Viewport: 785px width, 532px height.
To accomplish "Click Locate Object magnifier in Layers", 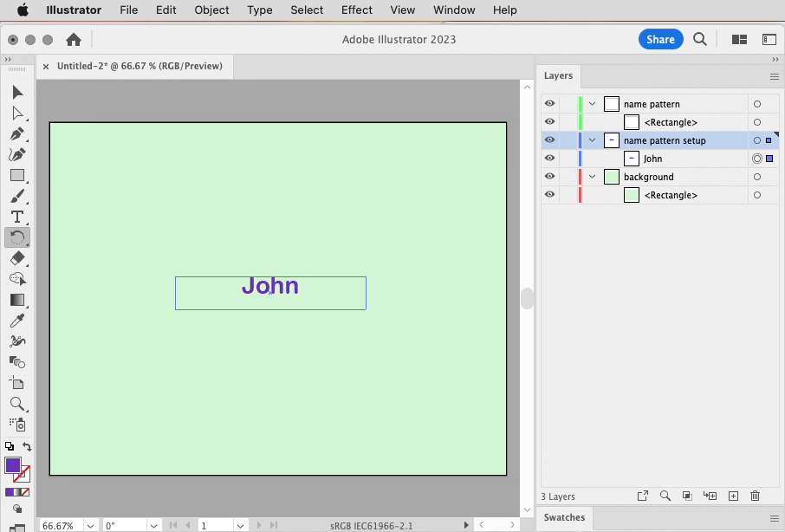I will (x=665, y=496).
